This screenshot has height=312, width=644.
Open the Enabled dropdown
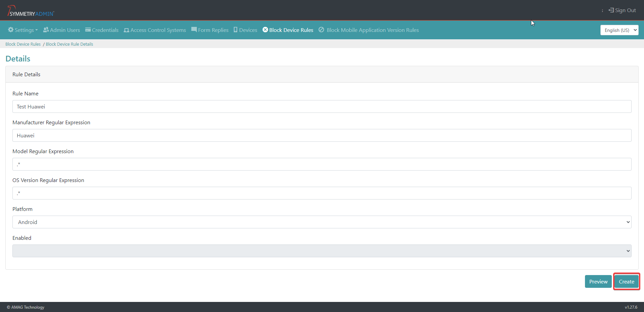point(322,251)
